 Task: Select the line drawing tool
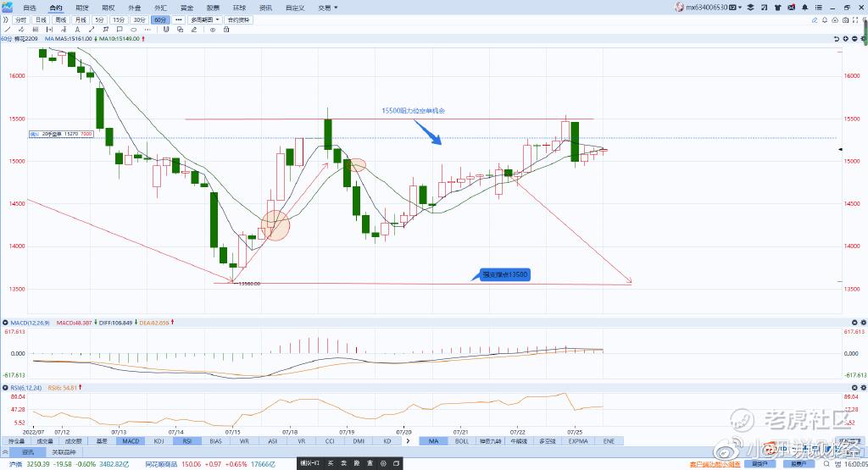pos(8,30)
